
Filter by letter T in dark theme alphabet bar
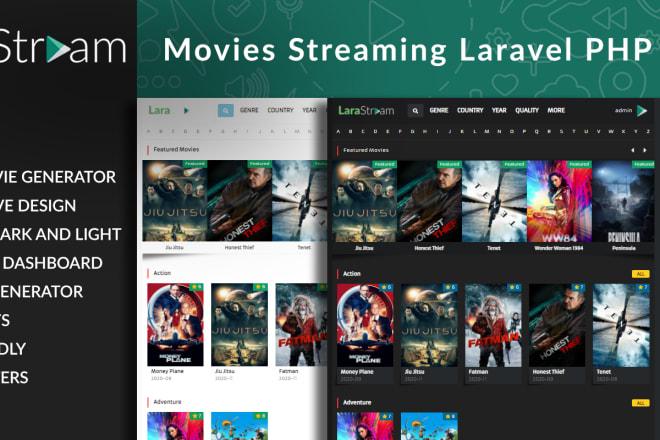pos(573,131)
